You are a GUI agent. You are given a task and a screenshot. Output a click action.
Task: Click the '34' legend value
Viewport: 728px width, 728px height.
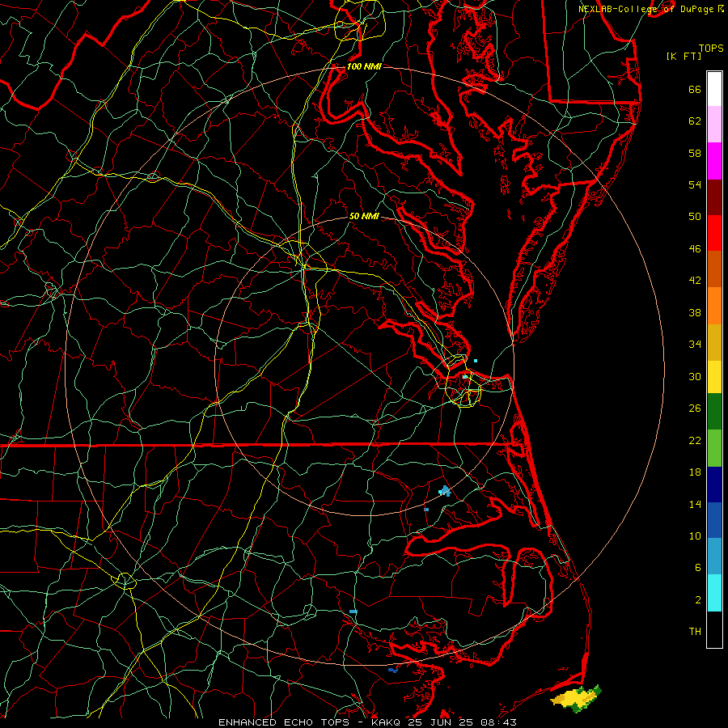click(695, 345)
